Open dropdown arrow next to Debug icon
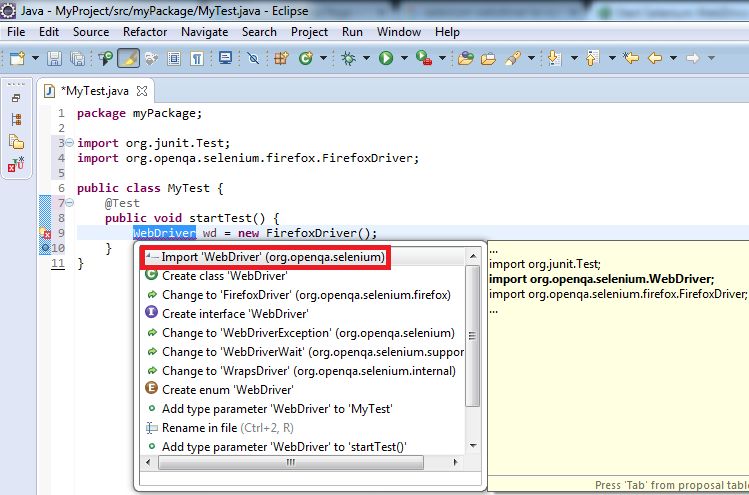The height and width of the screenshot is (495, 749). tap(366, 58)
